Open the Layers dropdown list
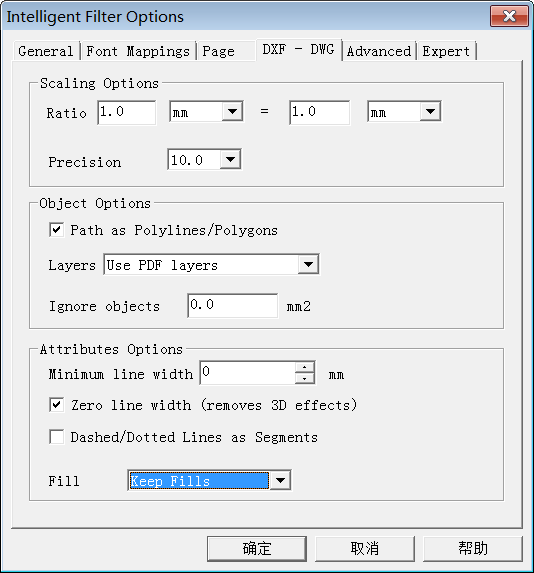The height and width of the screenshot is (573, 534). pyautogui.click(x=308, y=264)
